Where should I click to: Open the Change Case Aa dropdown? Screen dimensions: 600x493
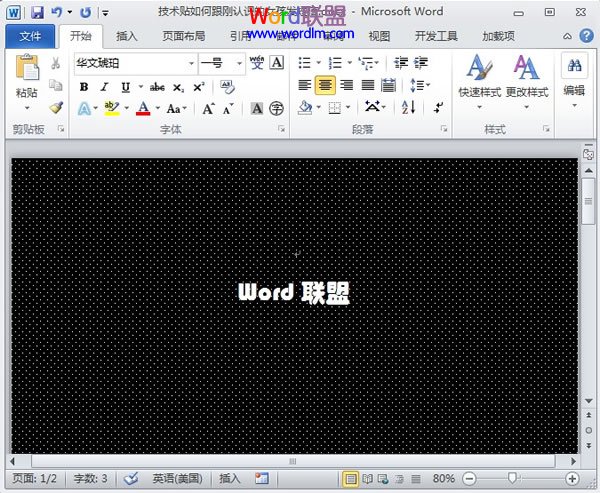(x=176, y=109)
